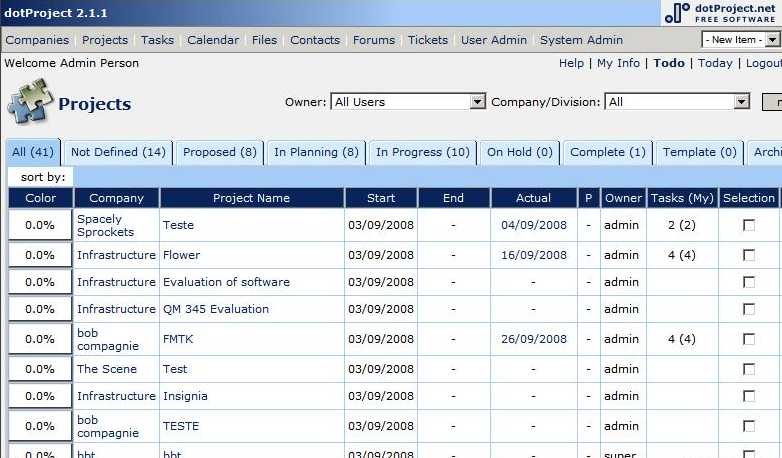This screenshot has height=458, width=782.
Task: Sort by Start column header
Action: point(381,198)
